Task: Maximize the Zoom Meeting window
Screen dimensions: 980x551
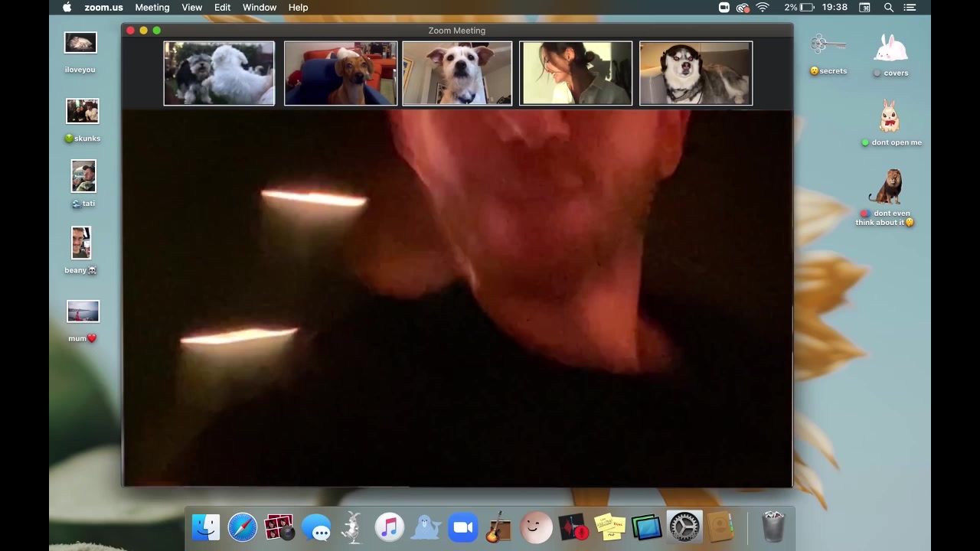Action: click(x=156, y=31)
